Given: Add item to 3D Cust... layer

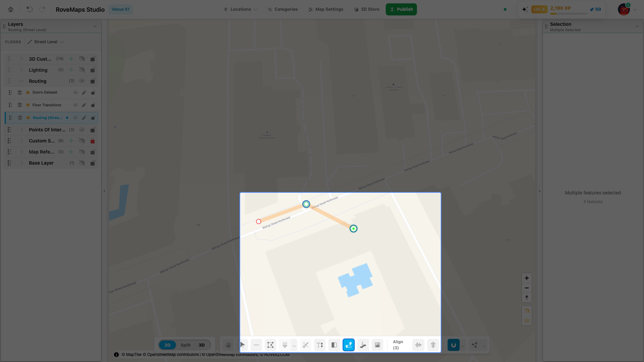Looking at the screenshot, I should pyautogui.click(x=71, y=59).
